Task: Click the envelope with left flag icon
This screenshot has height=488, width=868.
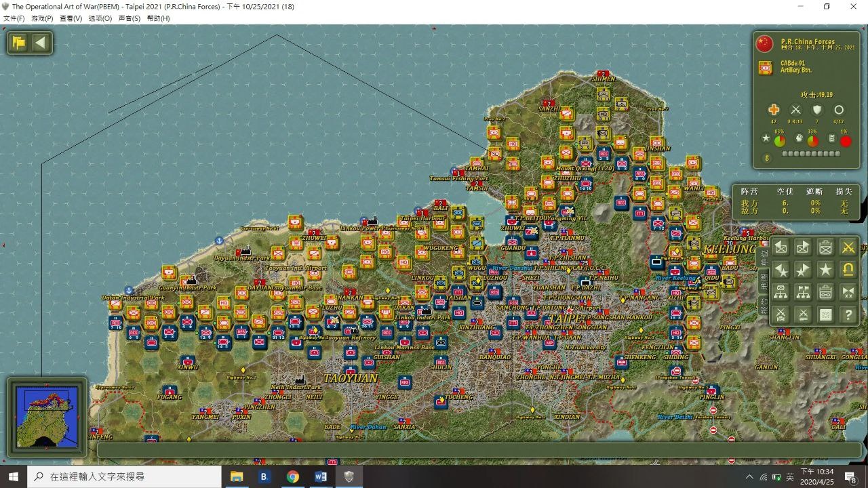Action: click(x=781, y=247)
